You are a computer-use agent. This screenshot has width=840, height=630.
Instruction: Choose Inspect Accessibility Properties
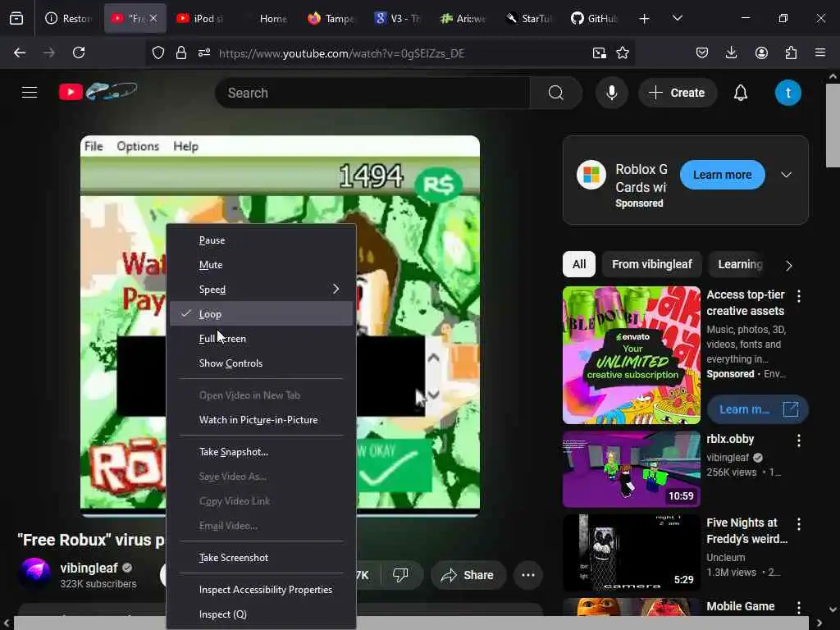(262, 590)
